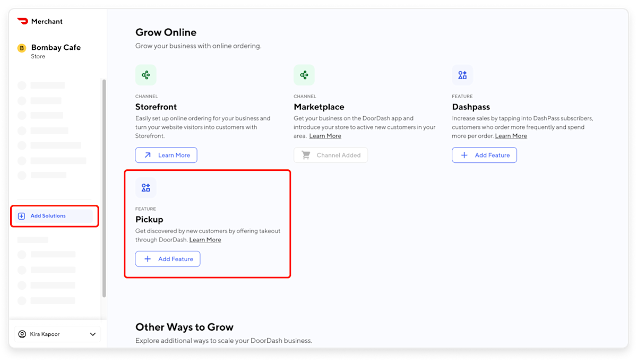637x364 pixels.
Task: Open Add Solutions in the sidebar
Action: tap(53, 216)
